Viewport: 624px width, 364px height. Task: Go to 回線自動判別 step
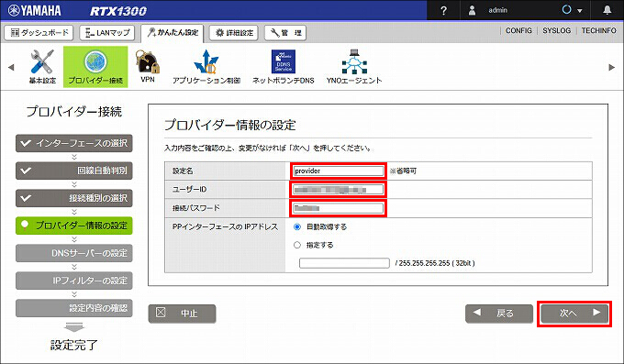coord(74,171)
